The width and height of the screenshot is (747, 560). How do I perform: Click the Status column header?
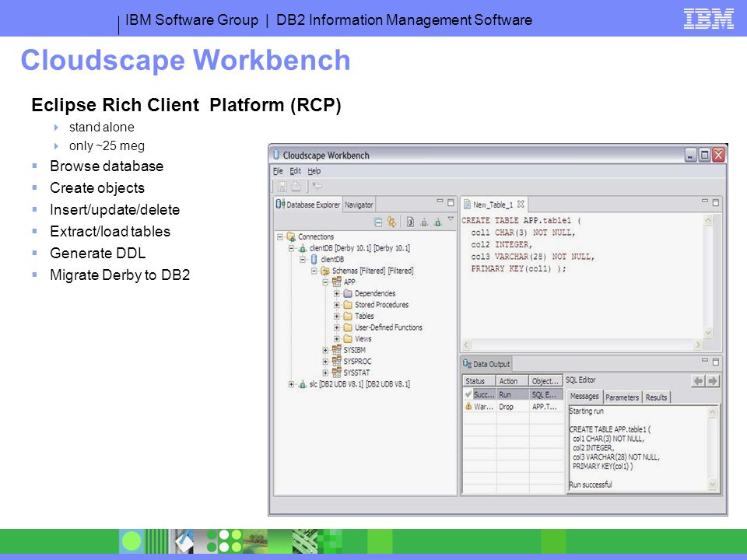479,381
